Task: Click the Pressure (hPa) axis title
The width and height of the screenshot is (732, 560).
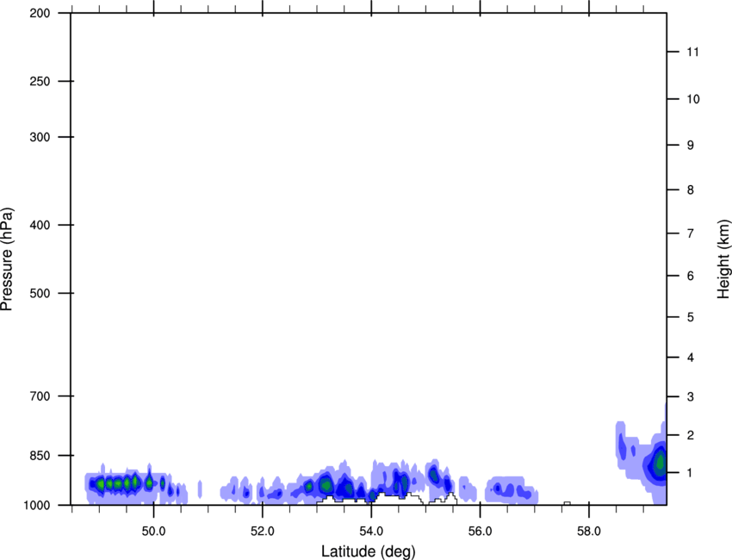Action: point(7,259)
